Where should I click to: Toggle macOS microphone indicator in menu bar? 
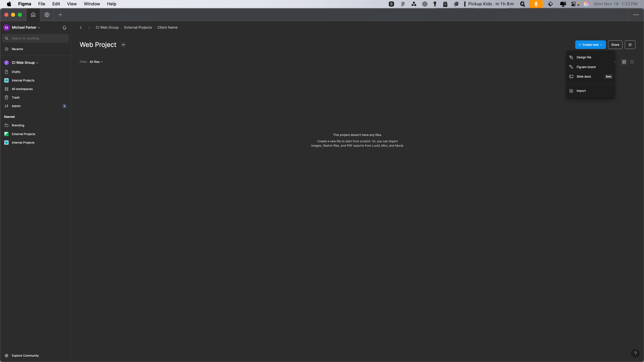[536, 4]
